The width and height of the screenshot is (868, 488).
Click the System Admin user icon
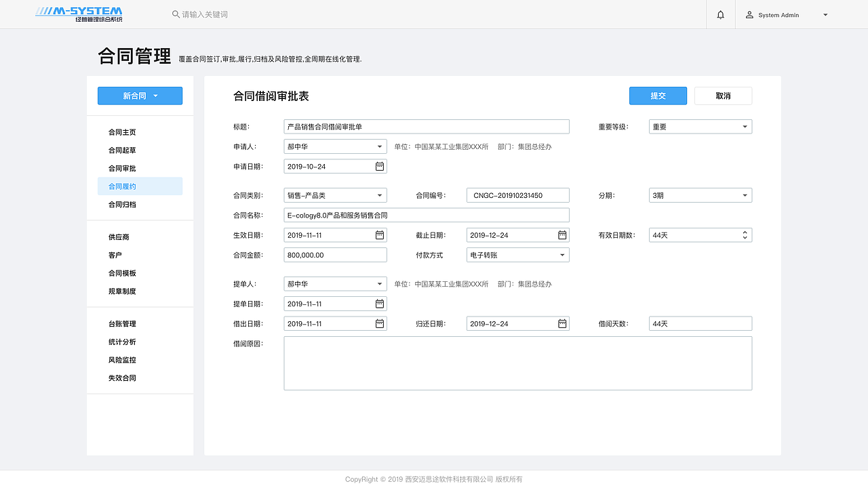749,14
